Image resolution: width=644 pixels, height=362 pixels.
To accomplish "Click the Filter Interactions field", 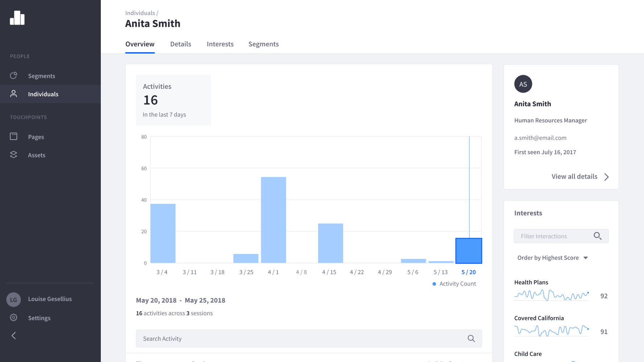I will pyautogui.click(x=561, y=236).
